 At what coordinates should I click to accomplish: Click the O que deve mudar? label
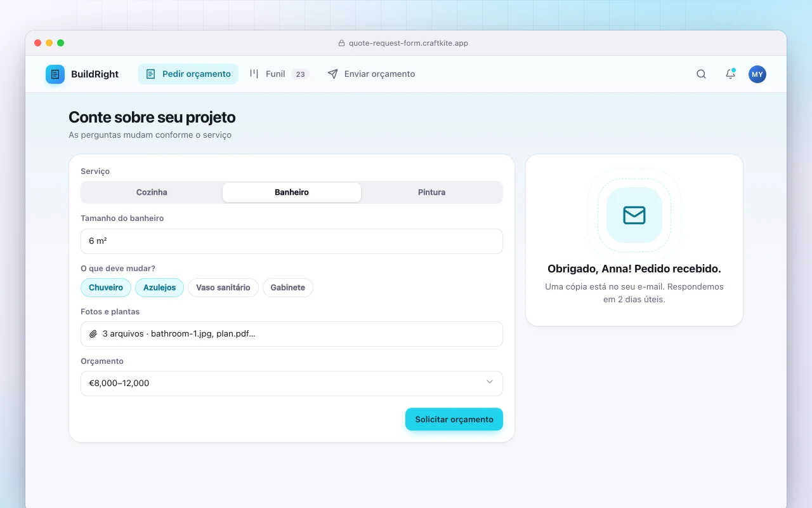(x=118, y=269)
